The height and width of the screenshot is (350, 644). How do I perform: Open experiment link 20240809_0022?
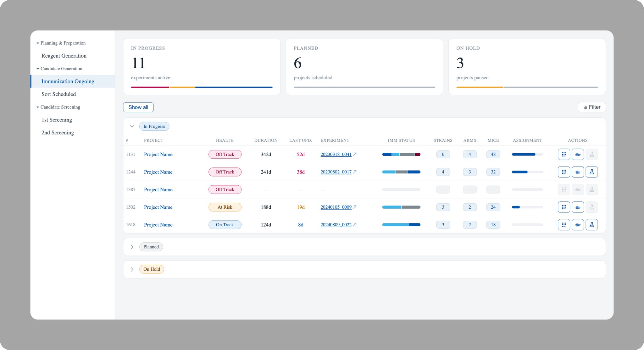pos(336,225)
